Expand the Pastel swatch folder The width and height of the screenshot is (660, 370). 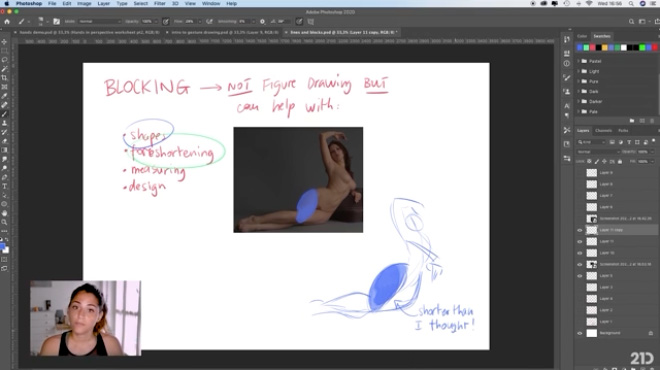click(578, 61)
